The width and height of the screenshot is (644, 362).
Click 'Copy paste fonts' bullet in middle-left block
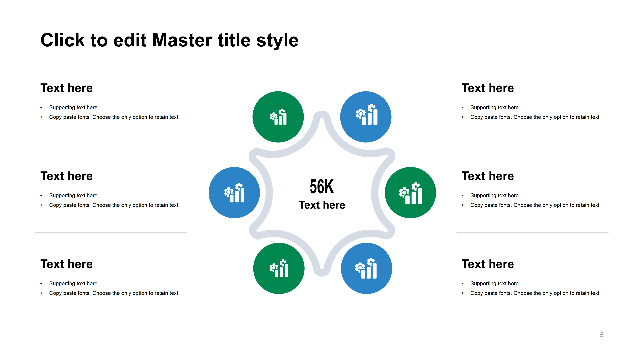click(x=114, y=205)
